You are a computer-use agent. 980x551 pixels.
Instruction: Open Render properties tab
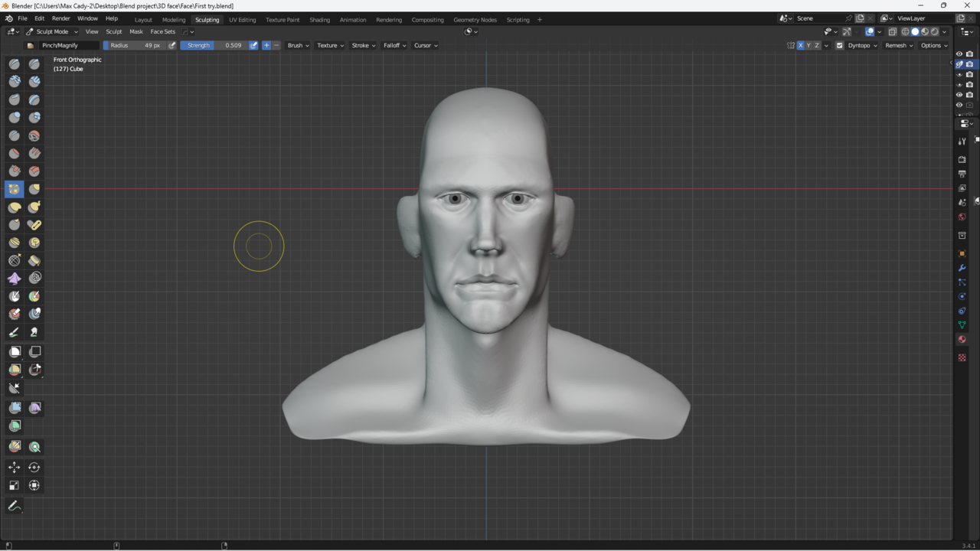(962, 159)
